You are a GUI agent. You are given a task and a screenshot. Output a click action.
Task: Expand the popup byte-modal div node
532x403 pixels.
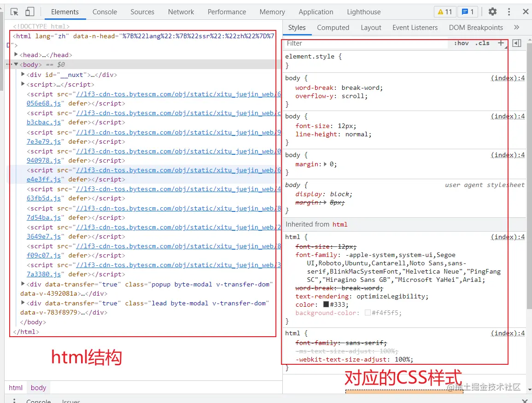coord(23,284)
